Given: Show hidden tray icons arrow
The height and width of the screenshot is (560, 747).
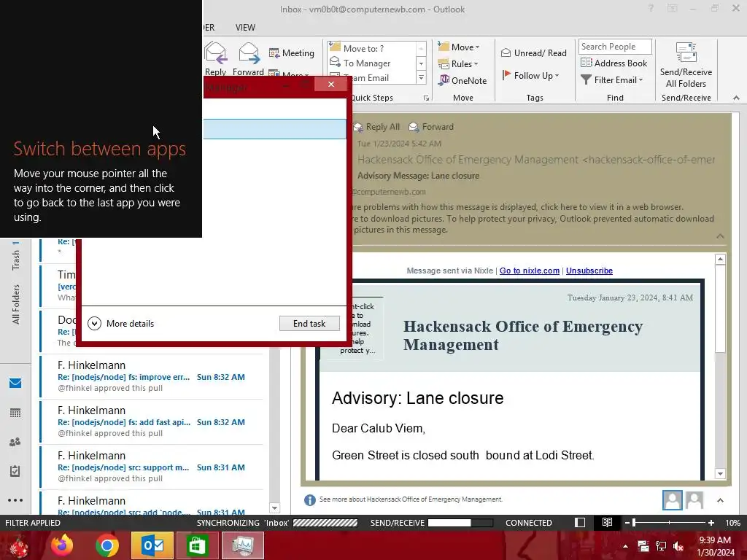Looking at the screenshot, I should coord(625,546).
